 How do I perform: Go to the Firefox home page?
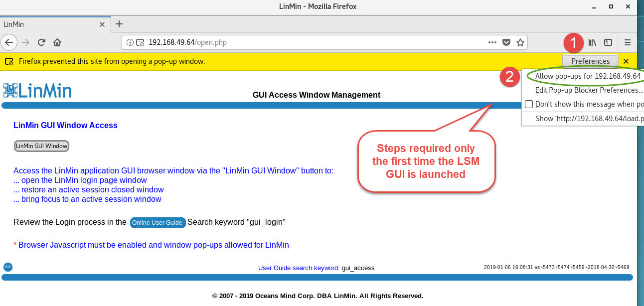57,42
